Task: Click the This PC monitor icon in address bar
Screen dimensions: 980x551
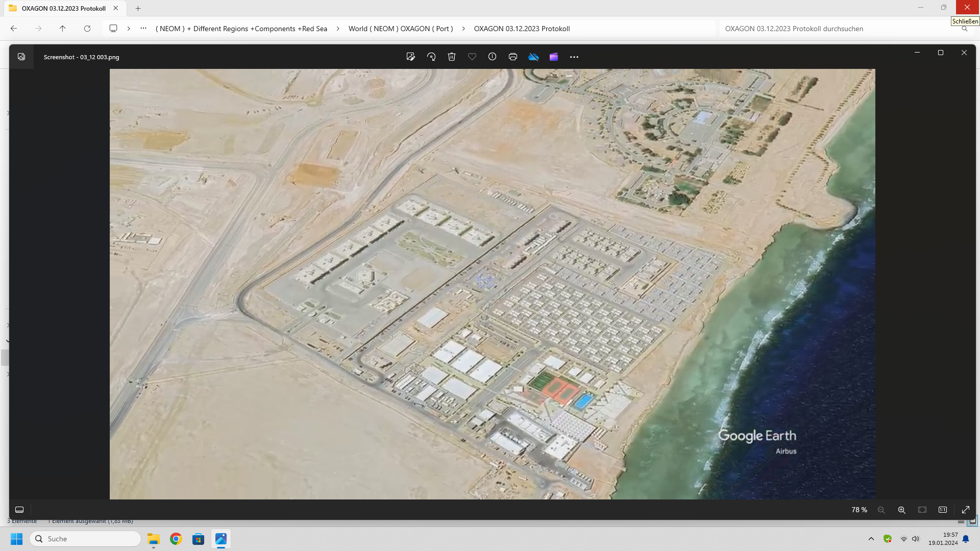Action: pos(113,29)
